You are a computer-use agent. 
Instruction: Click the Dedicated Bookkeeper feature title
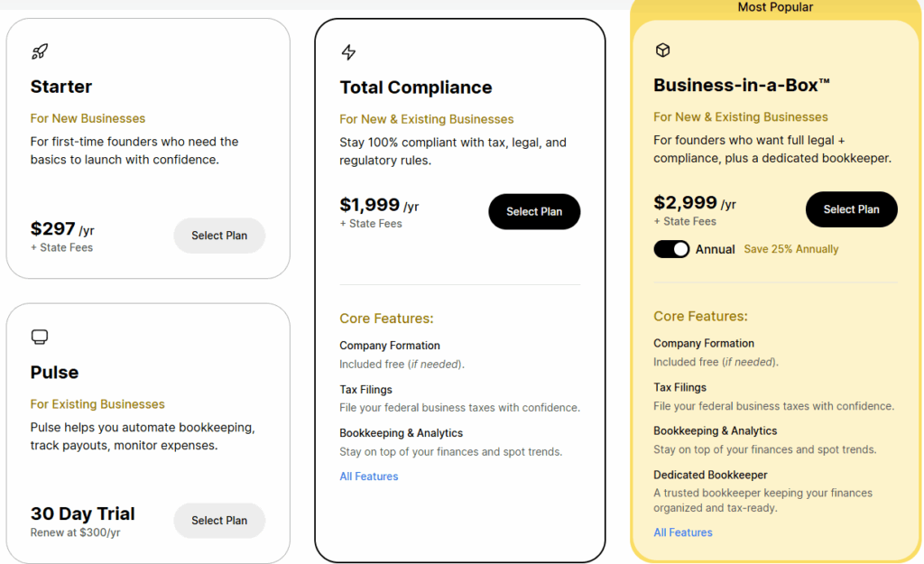click(710, 475)
